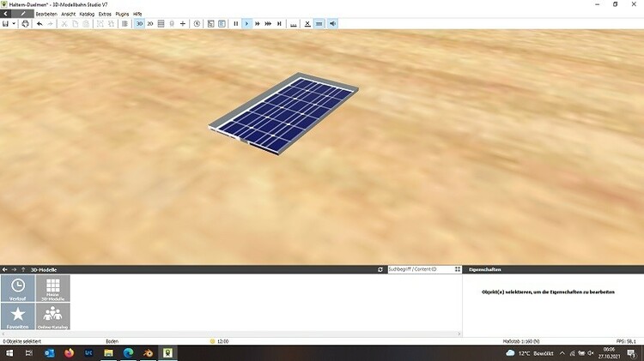Click the refresh icon beside search field
This screenshot has height=361, width=644.
click(380, 269)
